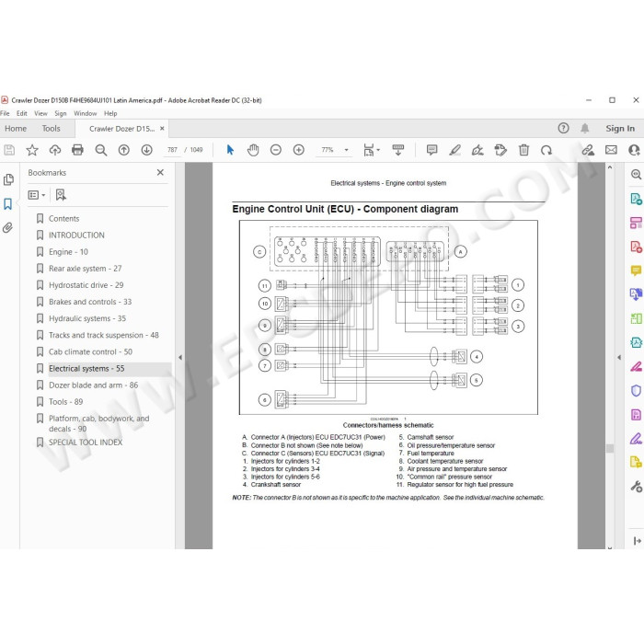Click the scrollbar up arrow
644x644 pixels.
pos(609,167)
